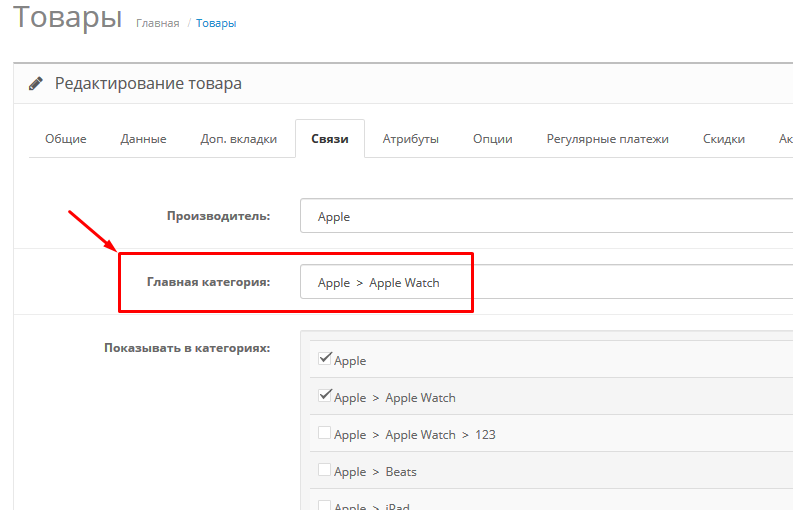
Task: Click the Производитель label
Action: tap(218, 216)
